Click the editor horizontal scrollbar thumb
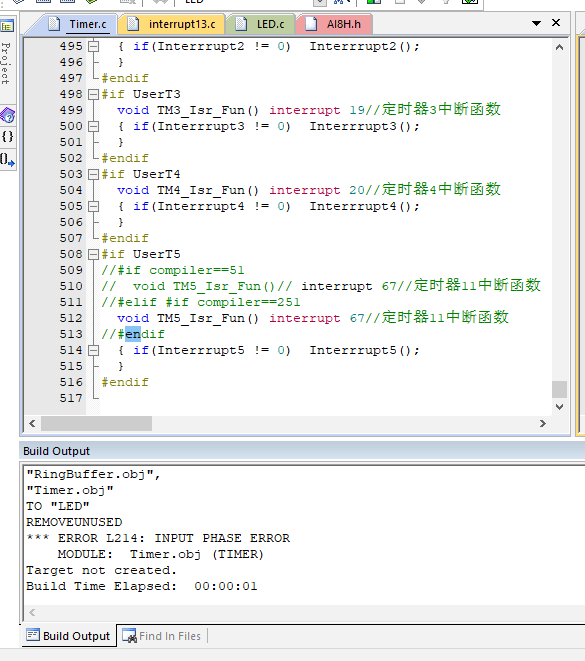 (x=97, y=424)
